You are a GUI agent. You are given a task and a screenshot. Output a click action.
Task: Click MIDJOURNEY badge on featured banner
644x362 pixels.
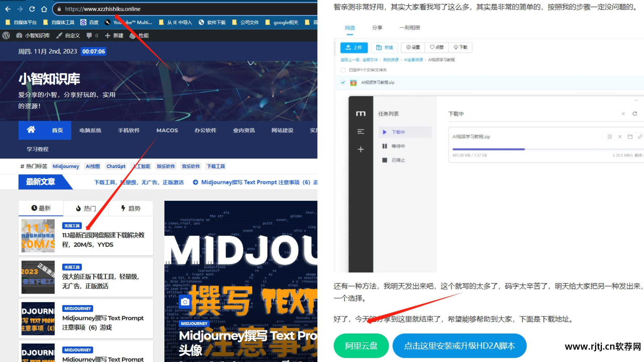[x=194, y=323]
